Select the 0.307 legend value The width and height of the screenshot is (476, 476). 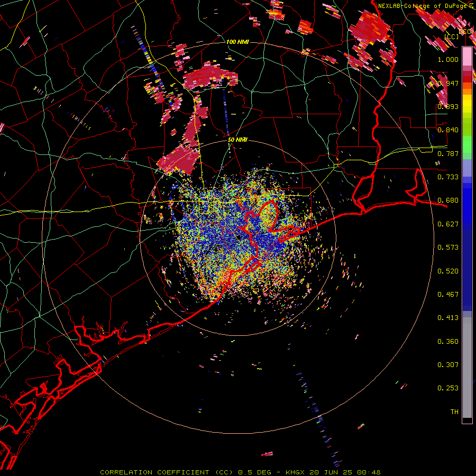tap(448, 365)
